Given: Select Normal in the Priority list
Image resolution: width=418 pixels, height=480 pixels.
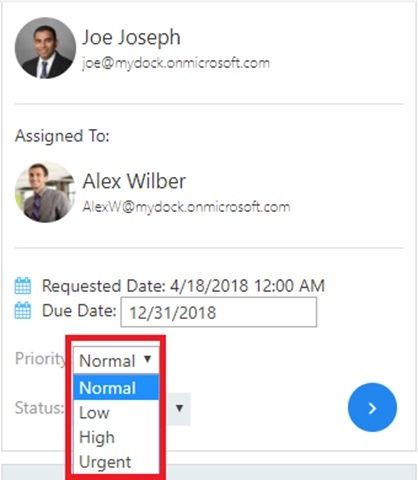Looking at the screenshot, I should (116, 387).
